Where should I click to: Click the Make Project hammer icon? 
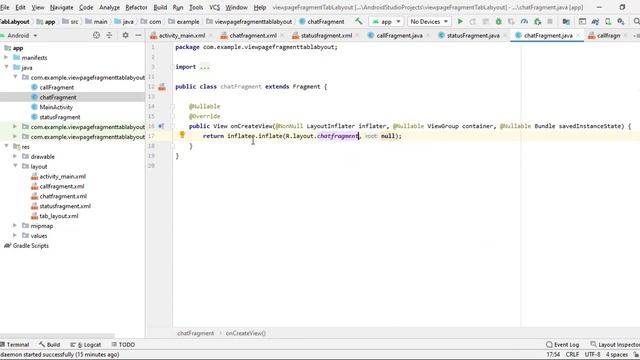pos(358,21)
